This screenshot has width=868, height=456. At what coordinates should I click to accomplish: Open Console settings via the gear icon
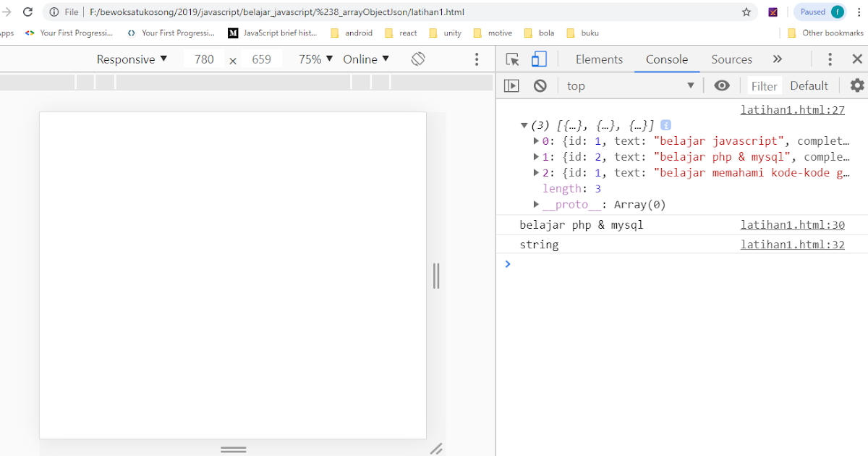(x=856, y=85)
